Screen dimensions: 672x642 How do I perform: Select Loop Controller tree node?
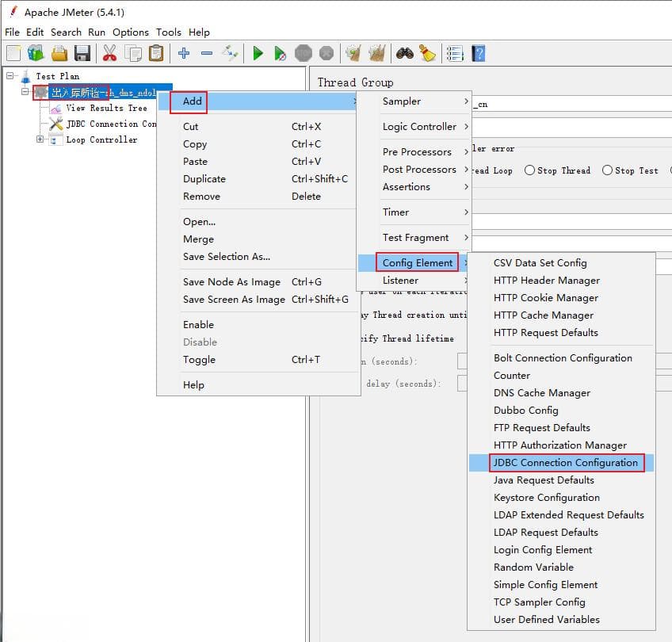pyautogui.click(x=101, y=139)
